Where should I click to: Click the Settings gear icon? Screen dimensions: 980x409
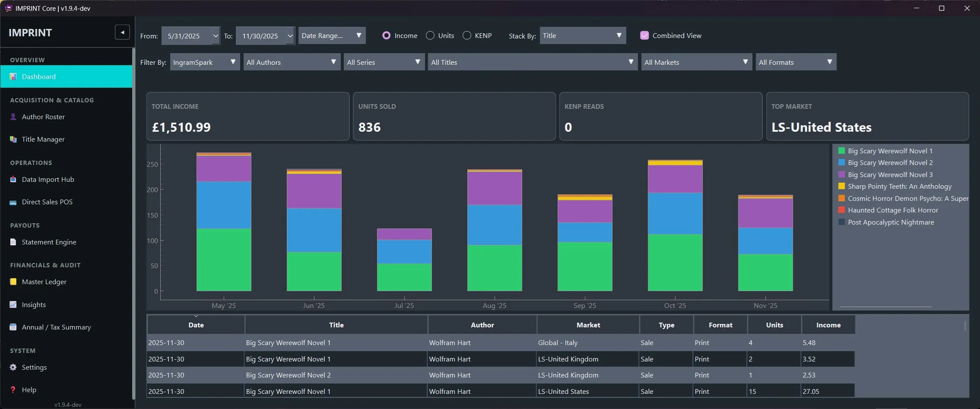pyautogui.click(x=13, y=367)
